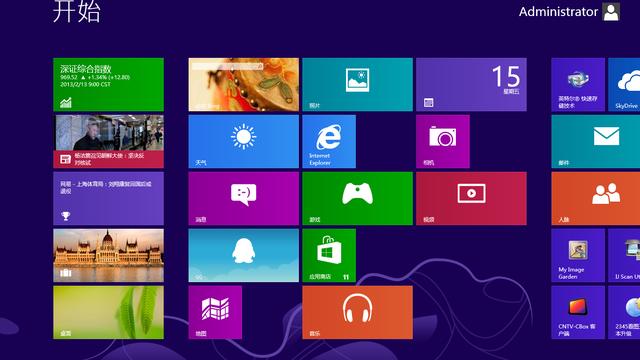Open the 2345 image viewer tile

[x=624, y=312]
